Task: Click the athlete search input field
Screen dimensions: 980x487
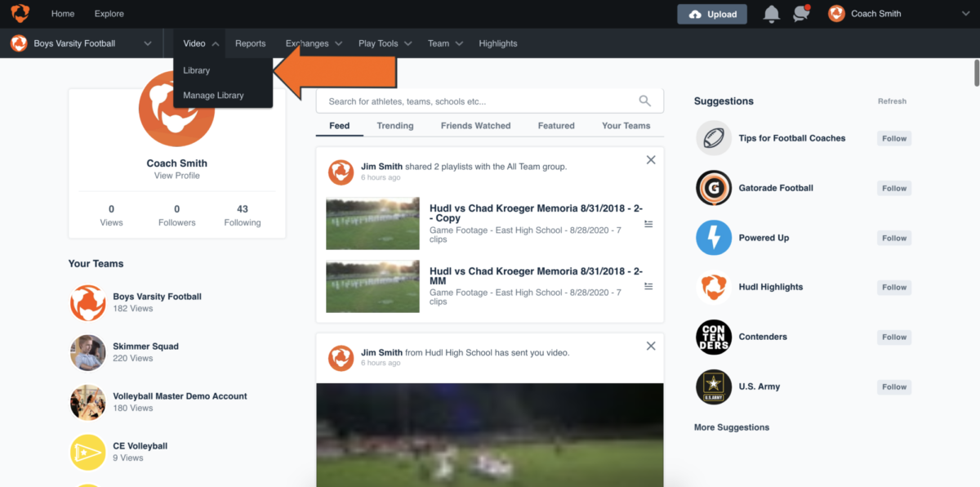Action: 474,100
